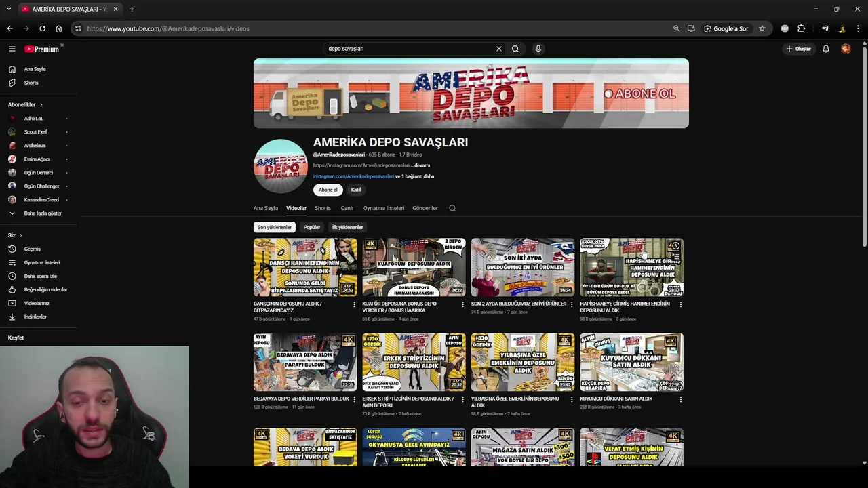Search within channel using magnifier icon
Screen dimensions: 868x488
click(452, 208)
